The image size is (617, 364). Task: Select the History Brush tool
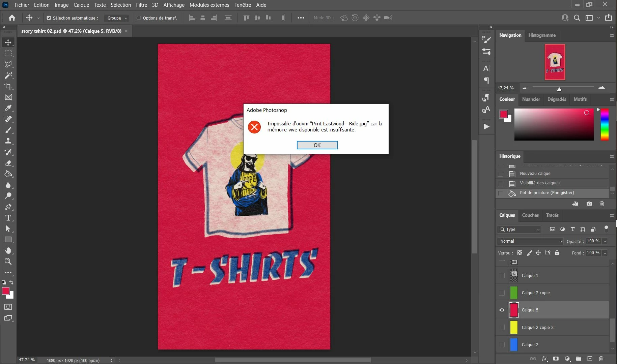click(8, 152)
